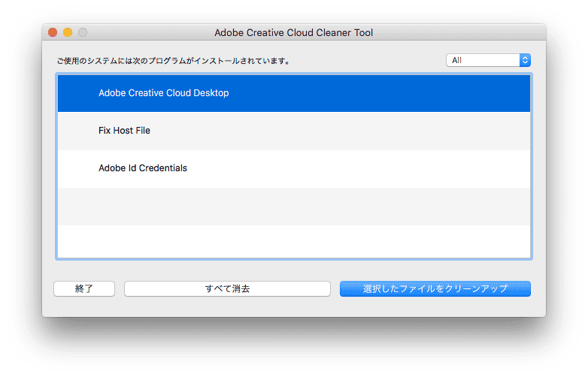Minimize window with yellow button
Image resolution: width=588 pixels, height=377 pixels.
(68, 32)
